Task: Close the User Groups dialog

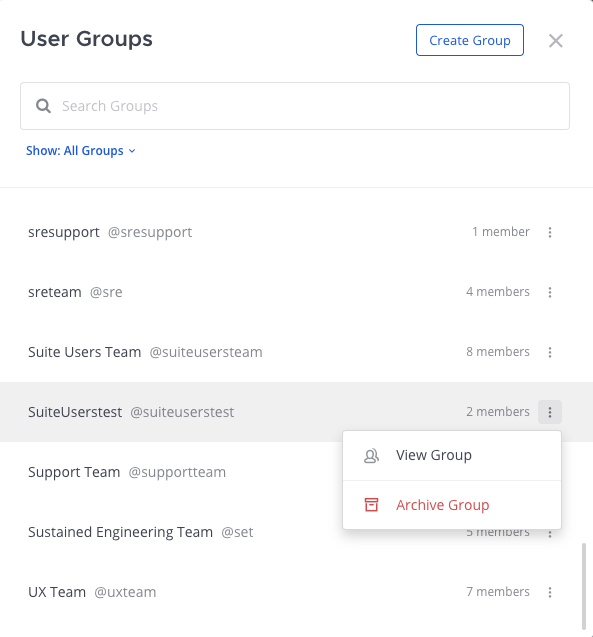Action: pyautogui.click(x=555, y=41)
